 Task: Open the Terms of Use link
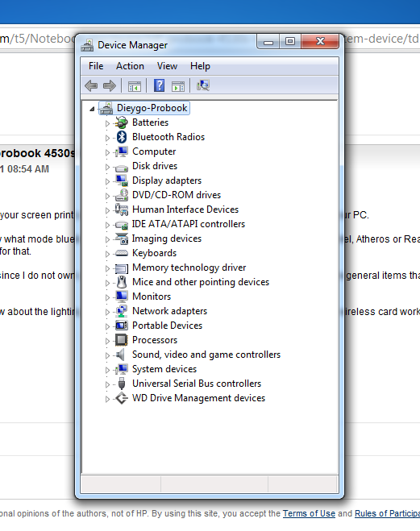[309, 513]
